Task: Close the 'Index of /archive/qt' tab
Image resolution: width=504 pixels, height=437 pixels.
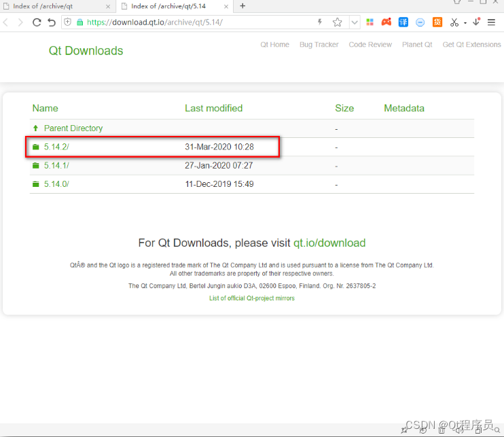Action: 108,6
